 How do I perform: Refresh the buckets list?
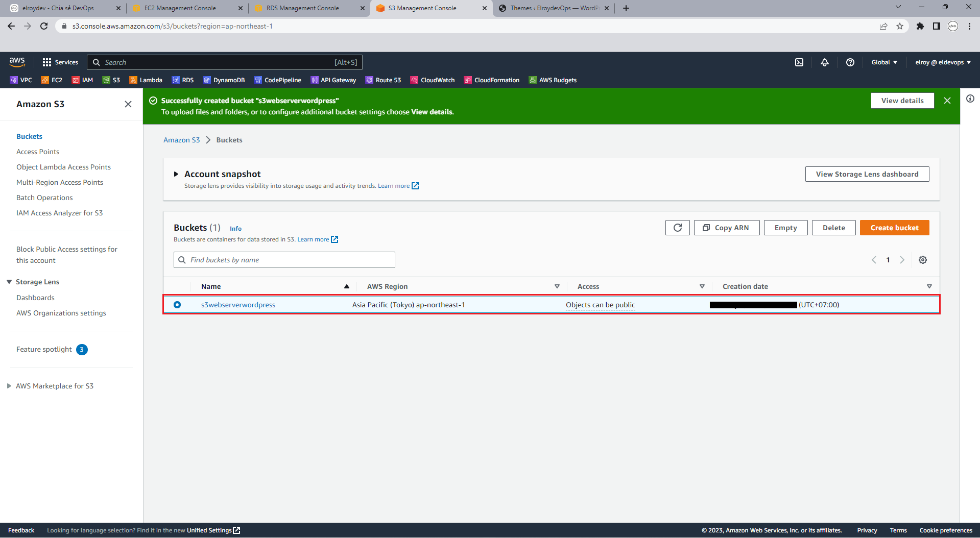tap(678, 228)
